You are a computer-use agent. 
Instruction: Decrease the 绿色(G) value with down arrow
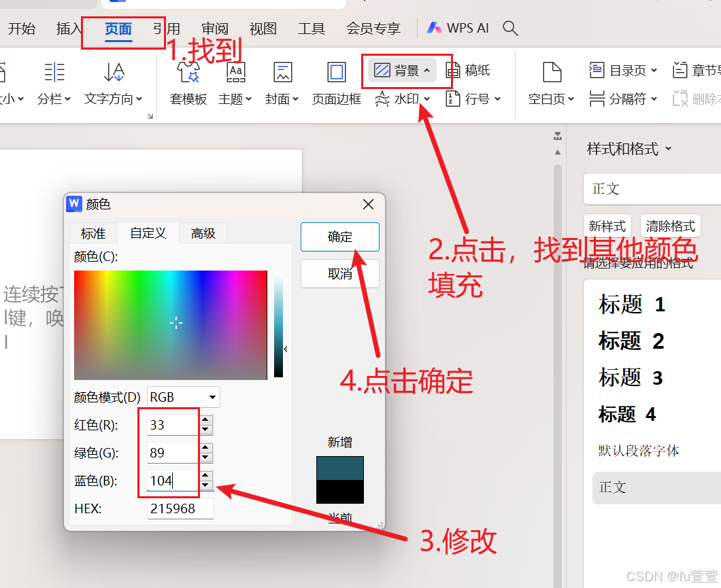[205, 458]
